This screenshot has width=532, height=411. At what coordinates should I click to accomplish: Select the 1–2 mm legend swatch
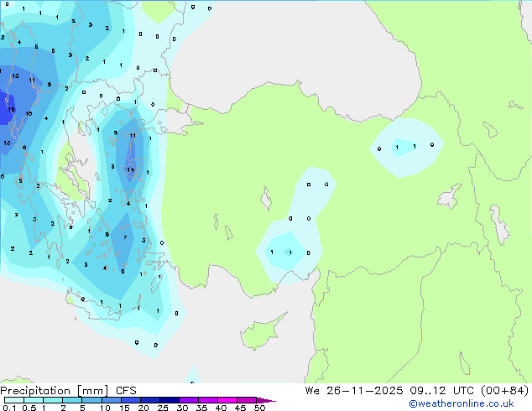53,400
